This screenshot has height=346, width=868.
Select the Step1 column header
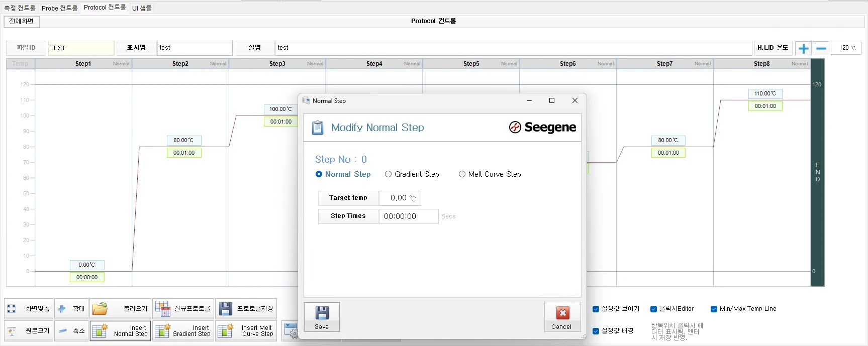pyautogui.click(x=83, y=64)
